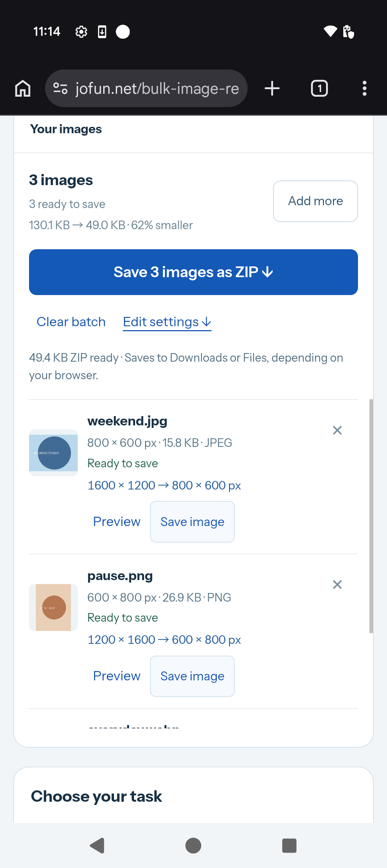
Task: Click the image list scrollbar
Action: coord(371,516)
